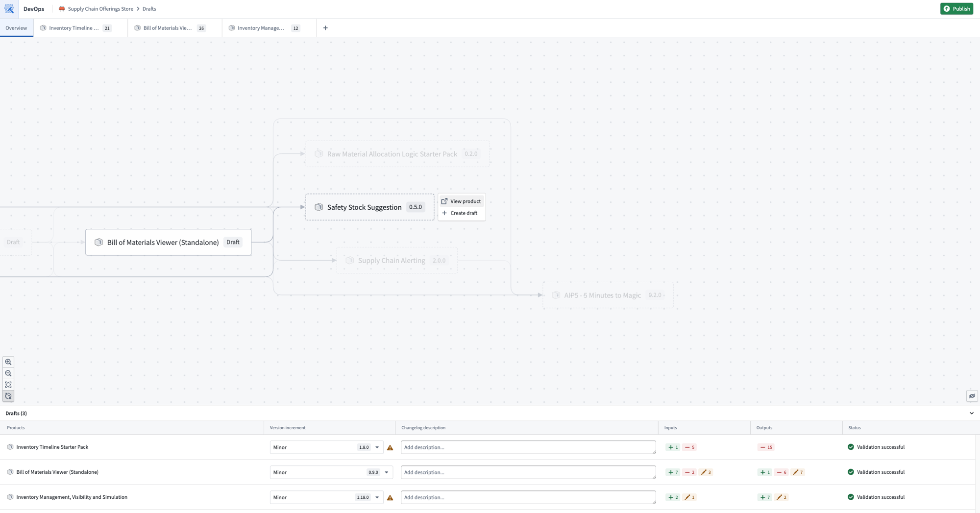Toggle the auto-layout graph icon
This screenshot has width=980, height=513.
pyautogui.click(x=8, y=396)
